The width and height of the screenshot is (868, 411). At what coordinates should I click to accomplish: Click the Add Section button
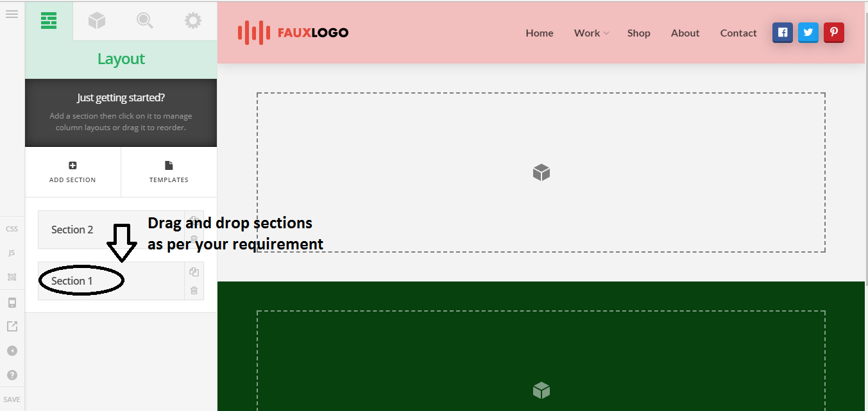(72, 172)
